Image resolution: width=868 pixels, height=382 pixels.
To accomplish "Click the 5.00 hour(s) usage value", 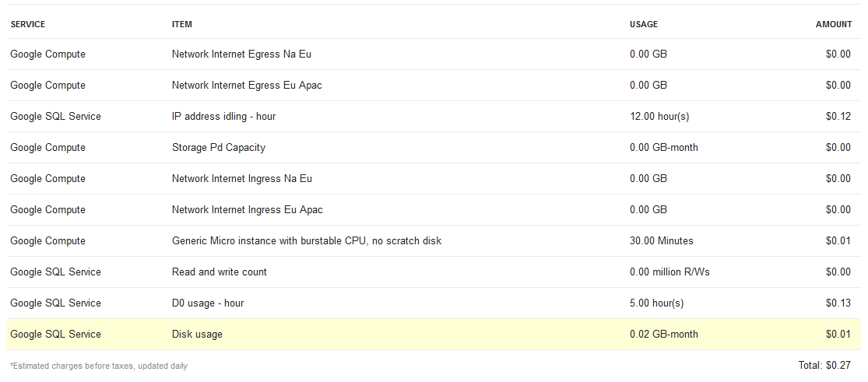I will click(657, 303).
